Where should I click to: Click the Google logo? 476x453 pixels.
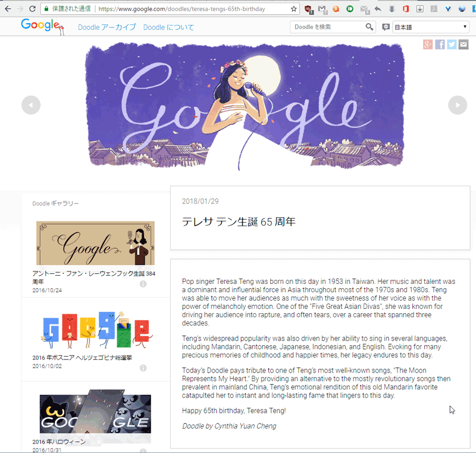(x=42, y=26)
